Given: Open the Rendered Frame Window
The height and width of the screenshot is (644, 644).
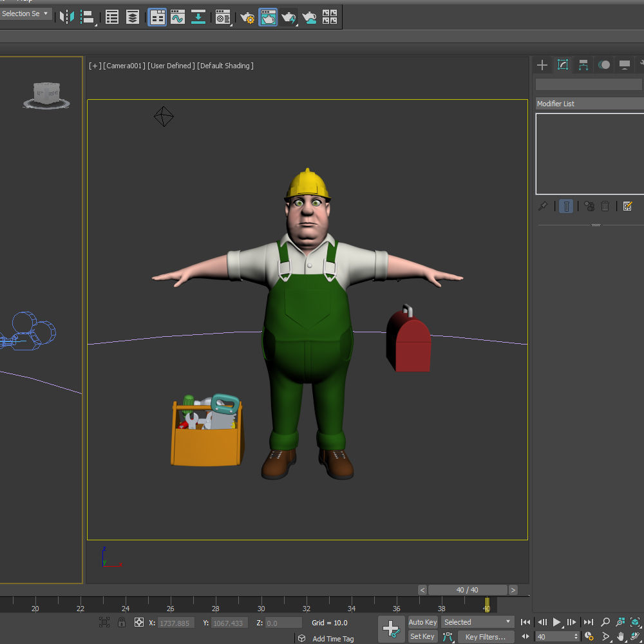Looking at the screenshot, I should click(268, 17).
